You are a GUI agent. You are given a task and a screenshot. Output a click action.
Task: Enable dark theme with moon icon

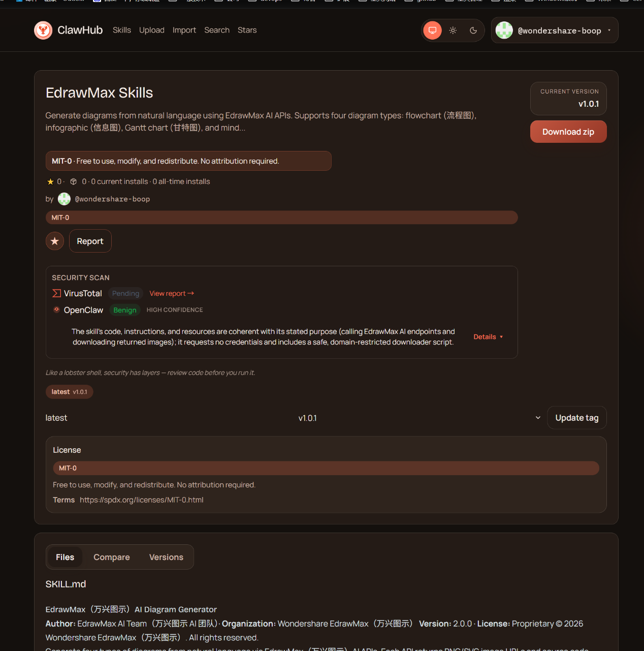pos(473,30)
